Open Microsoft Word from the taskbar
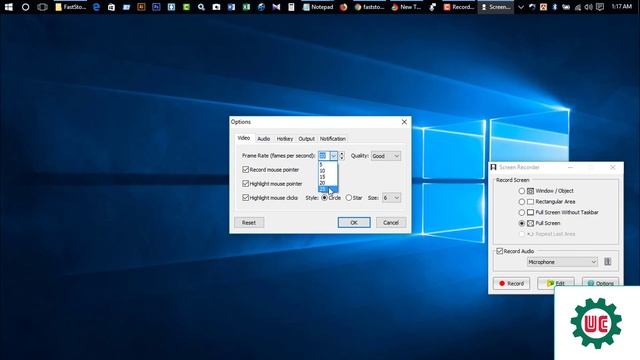Screen dimensions: 640x360 [231, 7]
